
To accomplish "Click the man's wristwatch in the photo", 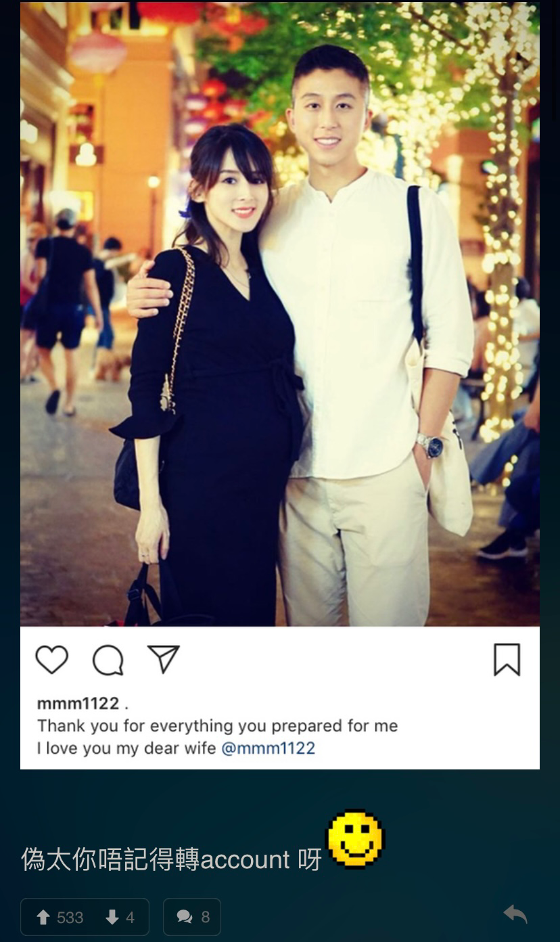I will click(430, 445).
